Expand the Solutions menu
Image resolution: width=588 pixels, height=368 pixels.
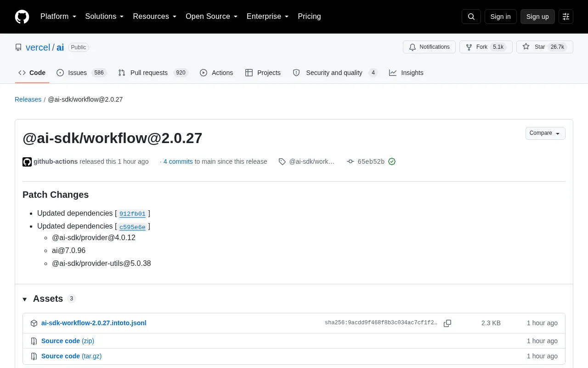pyautogui.click(x=105, y=17)
